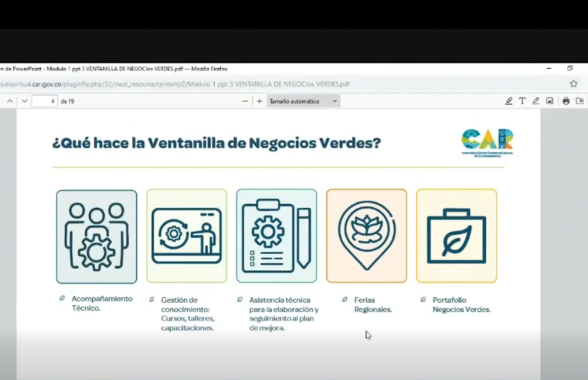Zoom out with the minus button
Image resolution: width=588 pixels, height=380 pixels.
(x=245, y=101)
